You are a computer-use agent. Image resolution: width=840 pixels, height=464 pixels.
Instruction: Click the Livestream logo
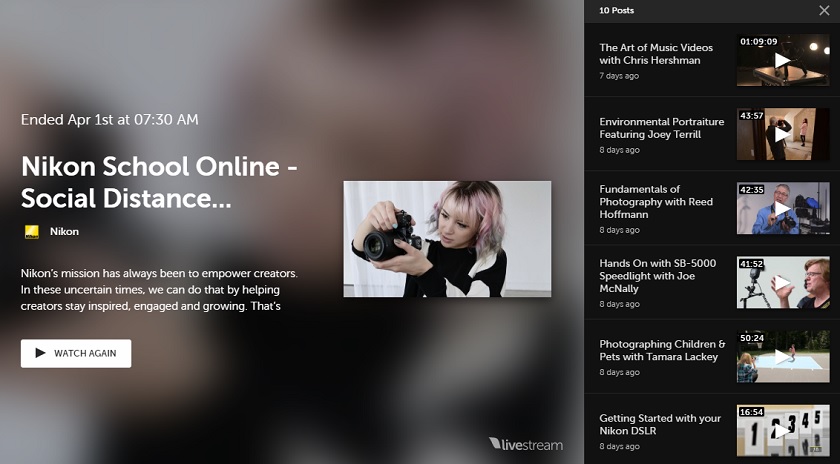(x=526, y=444)
